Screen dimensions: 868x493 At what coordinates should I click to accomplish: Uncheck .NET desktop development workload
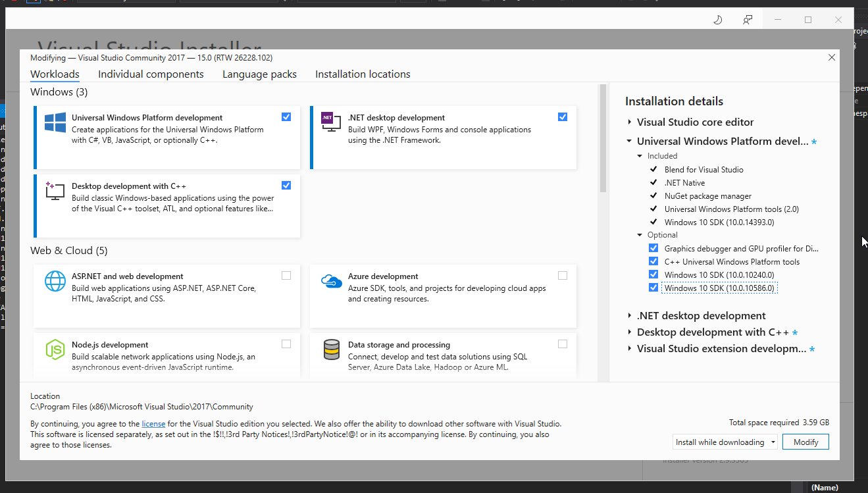(x=563, y=117)
